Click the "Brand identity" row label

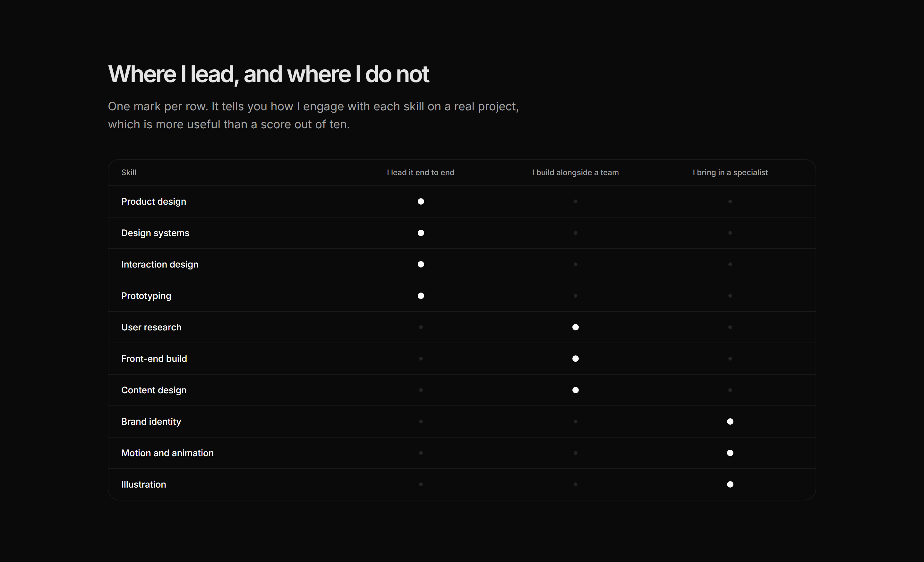click(151, 422)
